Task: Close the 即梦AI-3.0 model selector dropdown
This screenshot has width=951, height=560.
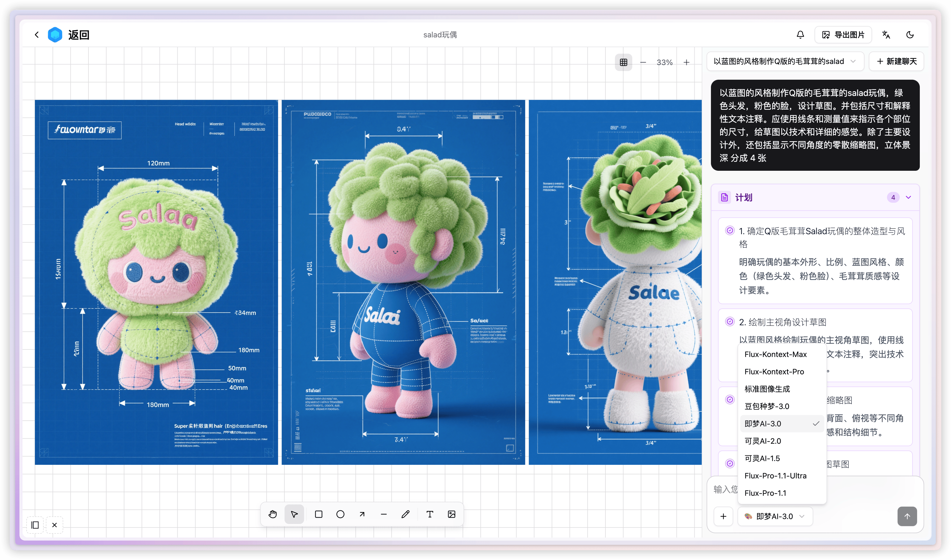Action: pos(775,517)
